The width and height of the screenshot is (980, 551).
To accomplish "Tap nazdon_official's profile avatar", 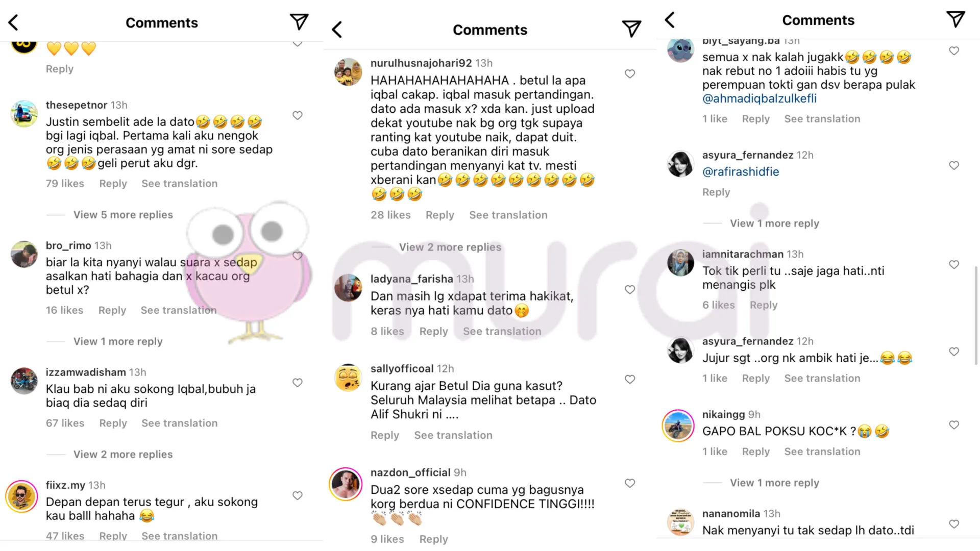I will (x=346, y=484).
